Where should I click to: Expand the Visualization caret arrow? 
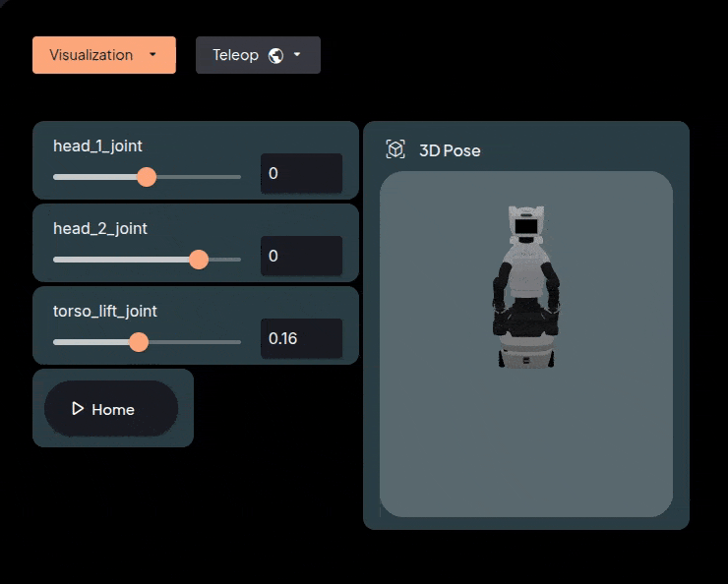[x=152, y=55]
